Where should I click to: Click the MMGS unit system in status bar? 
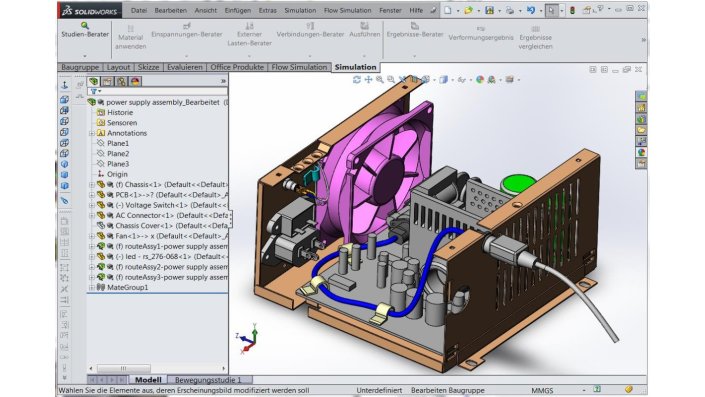[542, 390]
